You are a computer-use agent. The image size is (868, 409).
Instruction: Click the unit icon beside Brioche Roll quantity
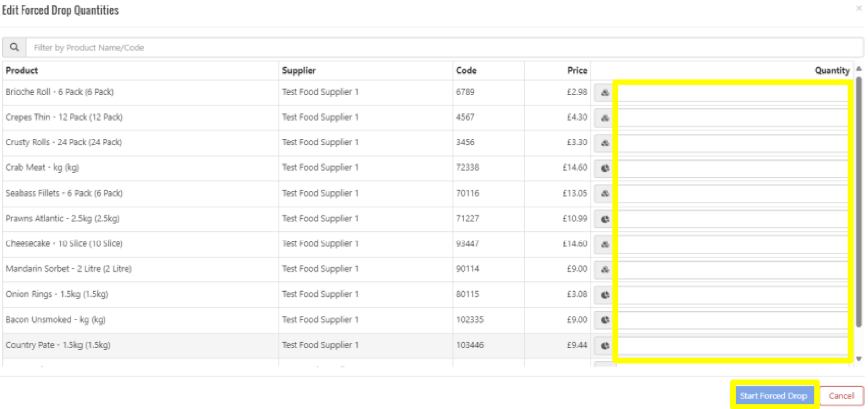(x=605, y=93)
